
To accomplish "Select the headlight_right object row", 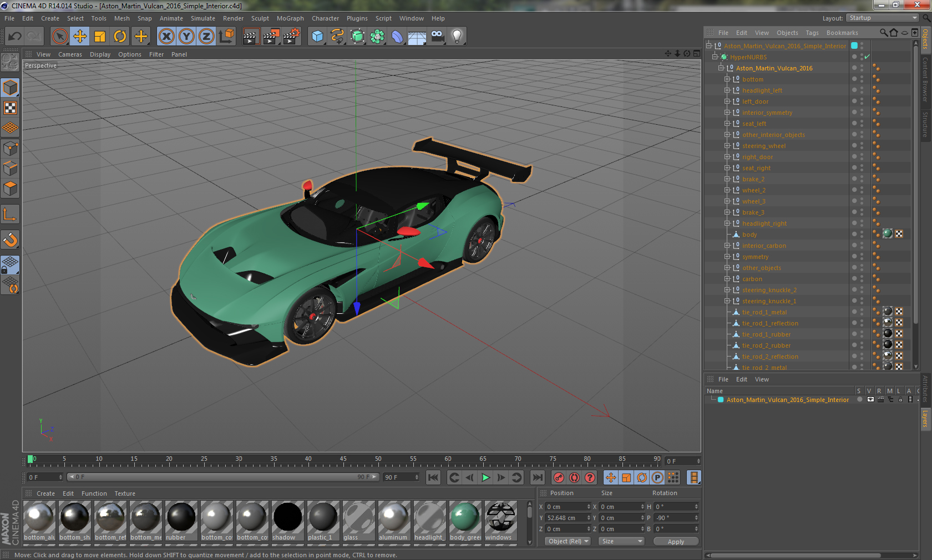I will point(764,223).
